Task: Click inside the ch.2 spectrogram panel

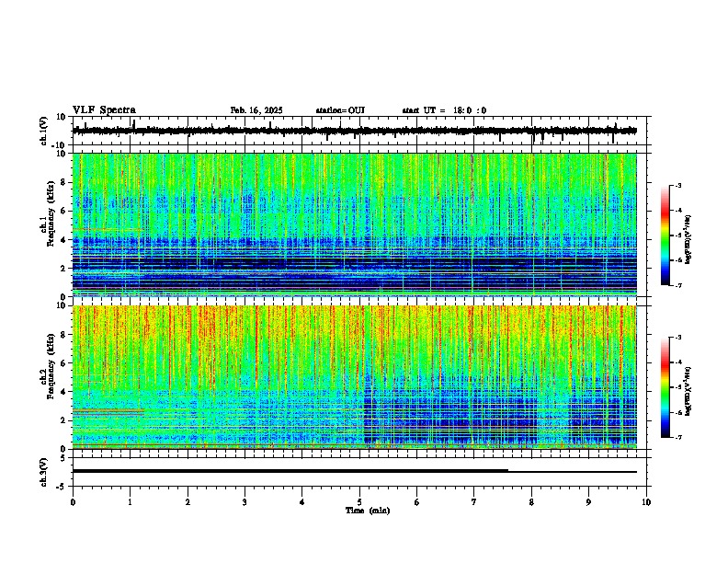Action: click(x=354, y=377)
